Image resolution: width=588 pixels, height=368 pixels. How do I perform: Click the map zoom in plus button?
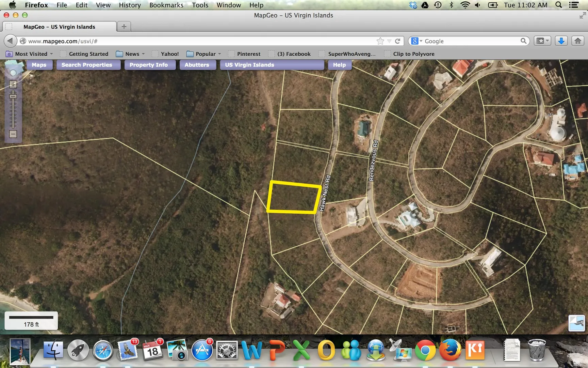click(13, 84)
